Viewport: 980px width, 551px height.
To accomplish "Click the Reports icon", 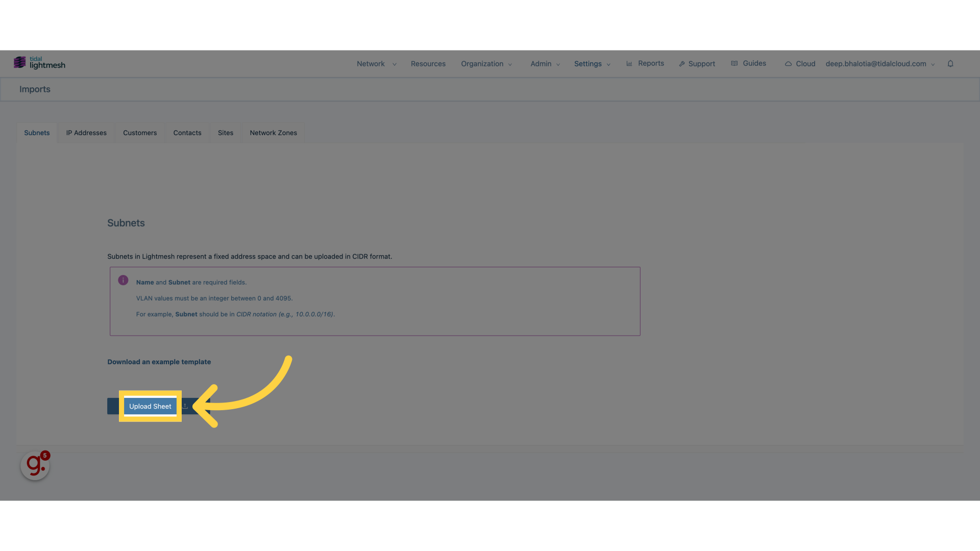I will coord(629,63).
